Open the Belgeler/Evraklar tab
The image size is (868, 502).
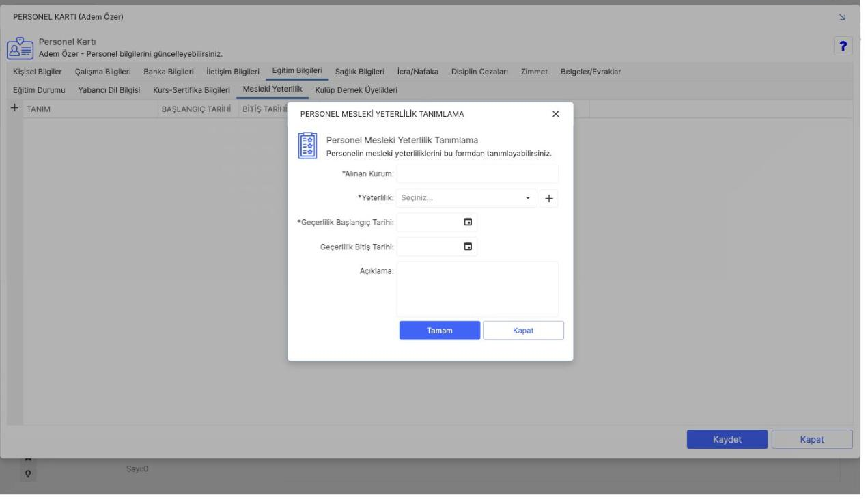click(x=590, y=72)
